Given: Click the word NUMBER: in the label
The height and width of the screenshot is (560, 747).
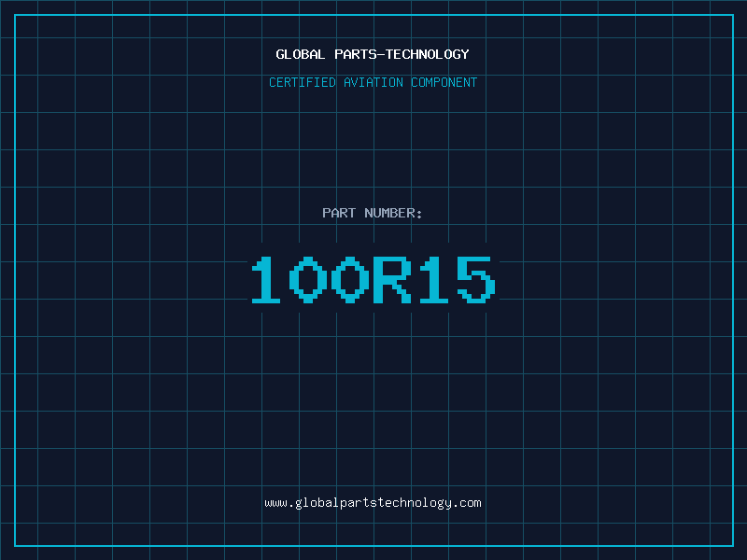Looking at the screenshot, I should click(393, 213).
